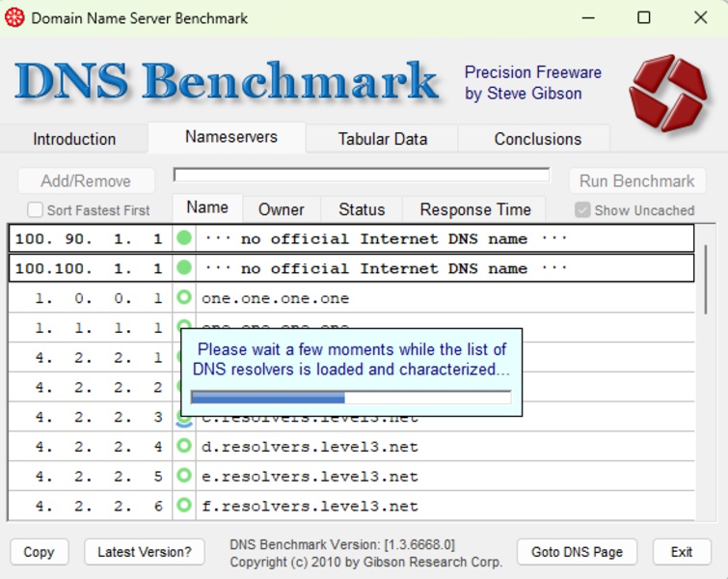Click the filled green dot for 100.100.1.1
This screenshot has height=579, width=728.
tap(184, 268)
